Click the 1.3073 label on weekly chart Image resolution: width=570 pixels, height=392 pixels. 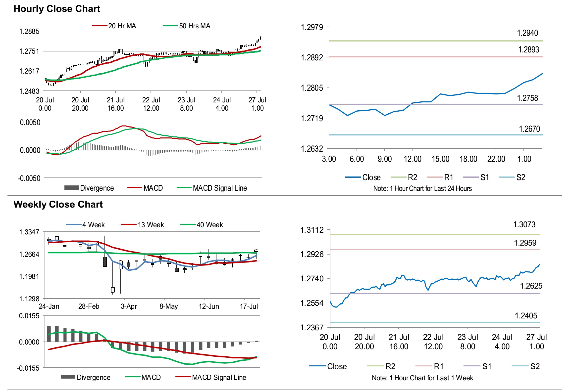click(x=524, y=224)
